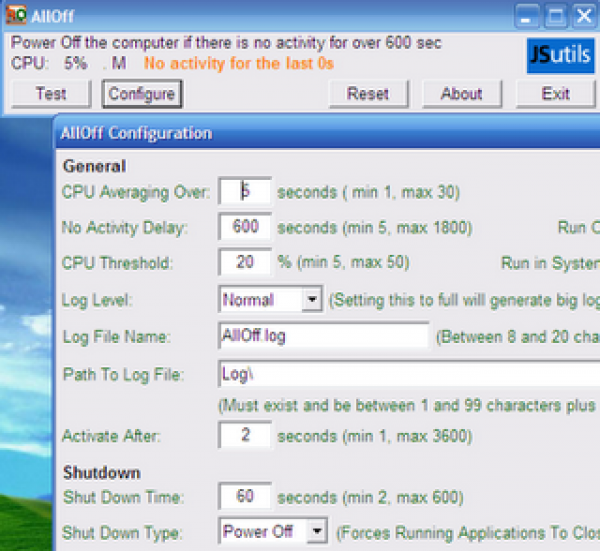Screen dimensions: 600x551
Task: Click the 'Activate After:' label
Action: tap(111, 436)
